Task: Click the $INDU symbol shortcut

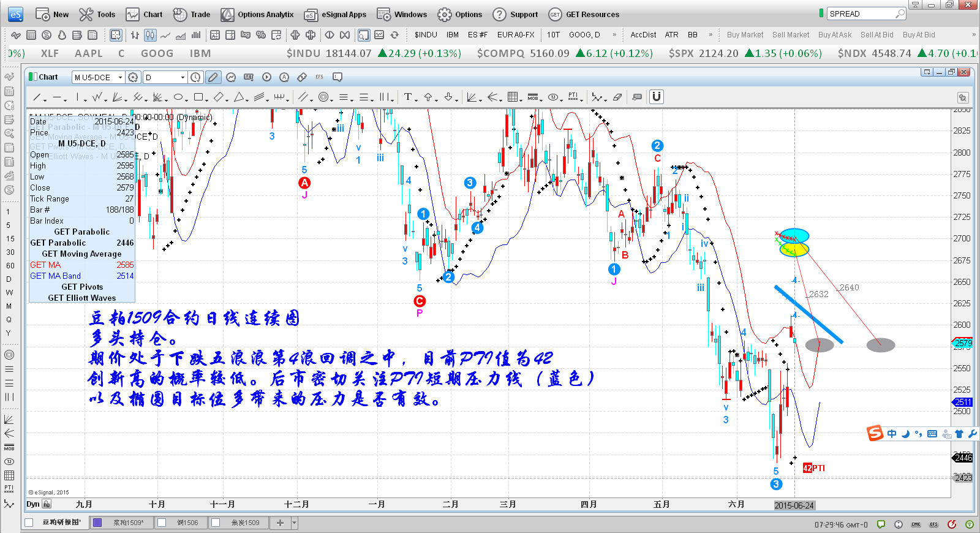Action: pos(426,35)
